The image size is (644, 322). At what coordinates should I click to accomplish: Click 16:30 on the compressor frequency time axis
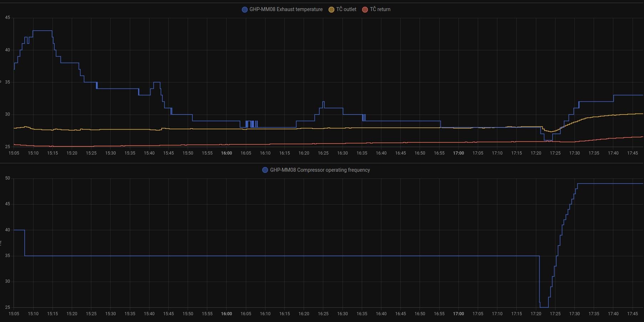point(343,314)
